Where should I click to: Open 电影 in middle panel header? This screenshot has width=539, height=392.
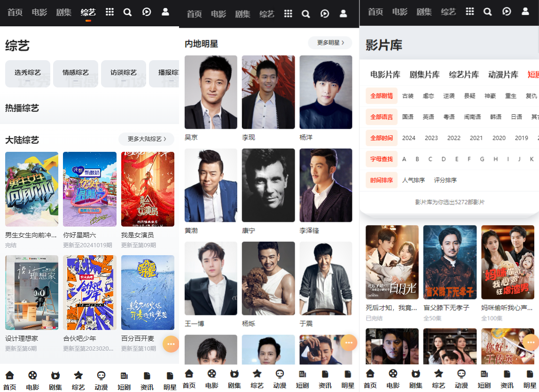(219, 14)
